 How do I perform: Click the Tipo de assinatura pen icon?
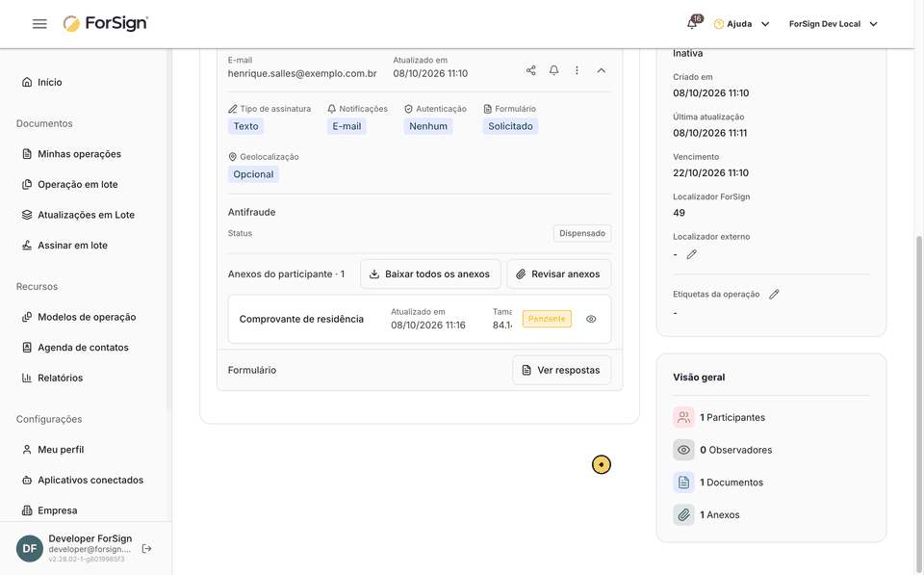tap(233, 109)
